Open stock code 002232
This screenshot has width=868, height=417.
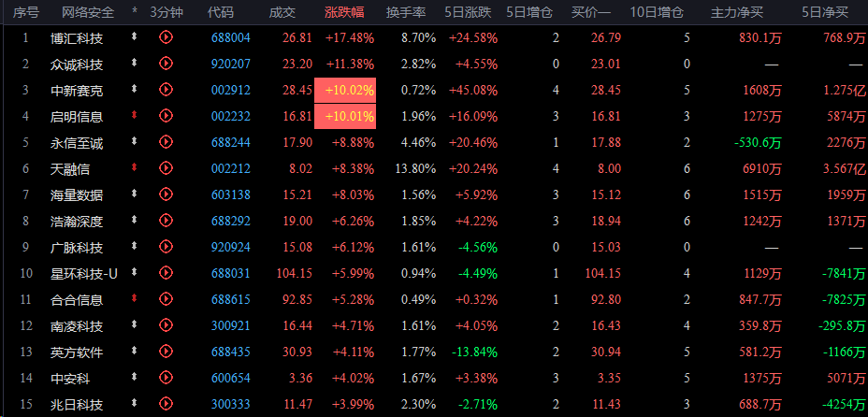point(231,117)
